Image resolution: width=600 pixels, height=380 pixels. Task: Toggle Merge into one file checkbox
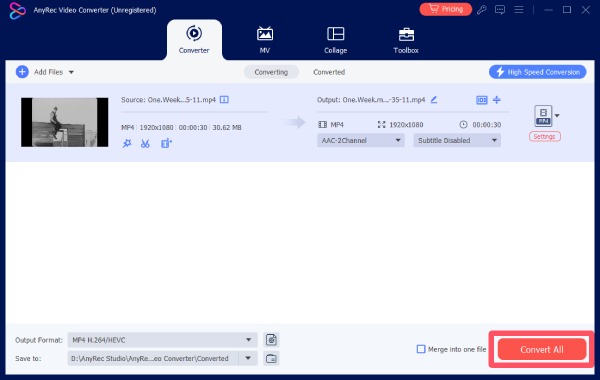421,349
